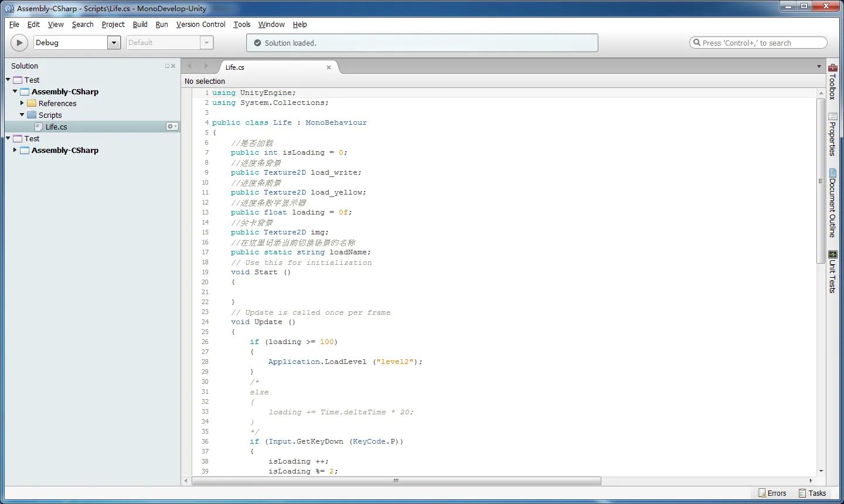Open the Version Control menu
844x504 pixels.
tap(200, 25)
